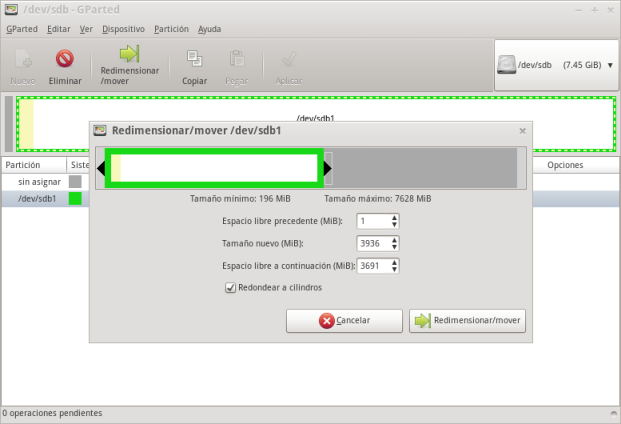This screenshot has width=621, height=424.
Task: Click the left resize arrow handle
Action: (101, 168)
